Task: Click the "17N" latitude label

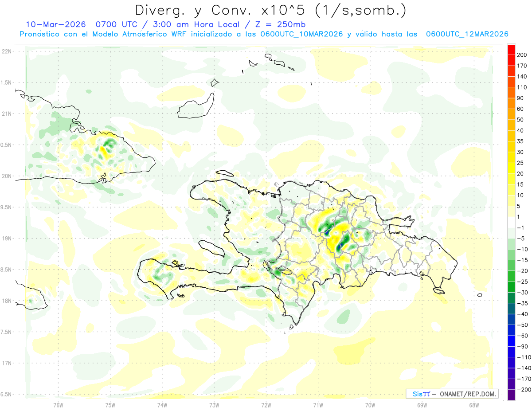Action: 7,363
